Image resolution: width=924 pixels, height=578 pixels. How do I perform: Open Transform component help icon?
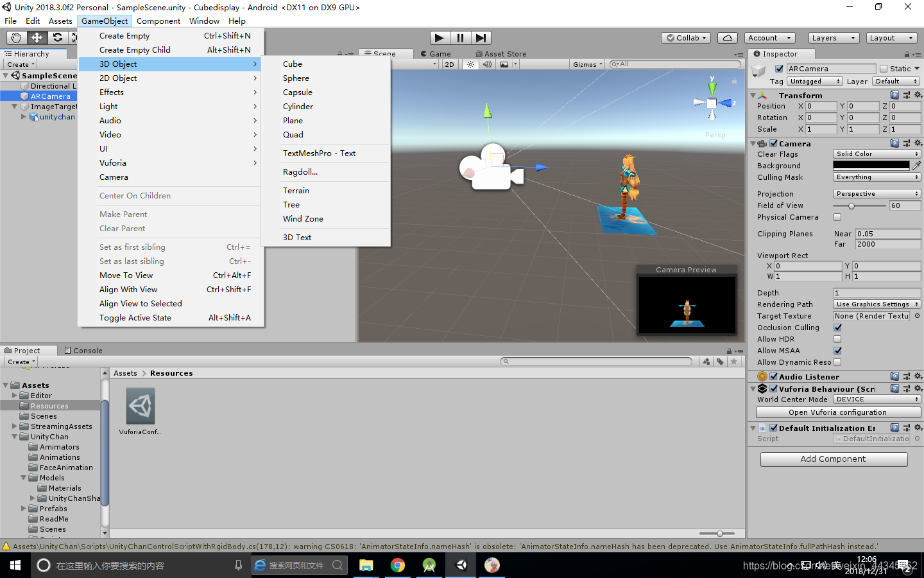click(894, 95)
